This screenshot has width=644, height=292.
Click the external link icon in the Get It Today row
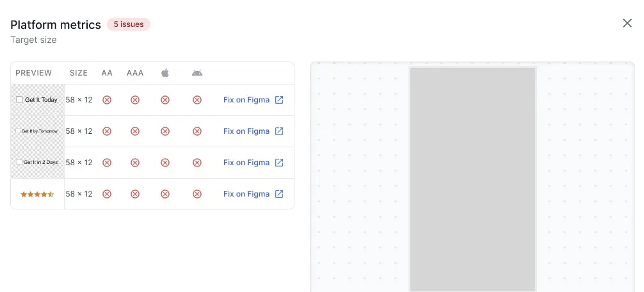click(279, 100)
